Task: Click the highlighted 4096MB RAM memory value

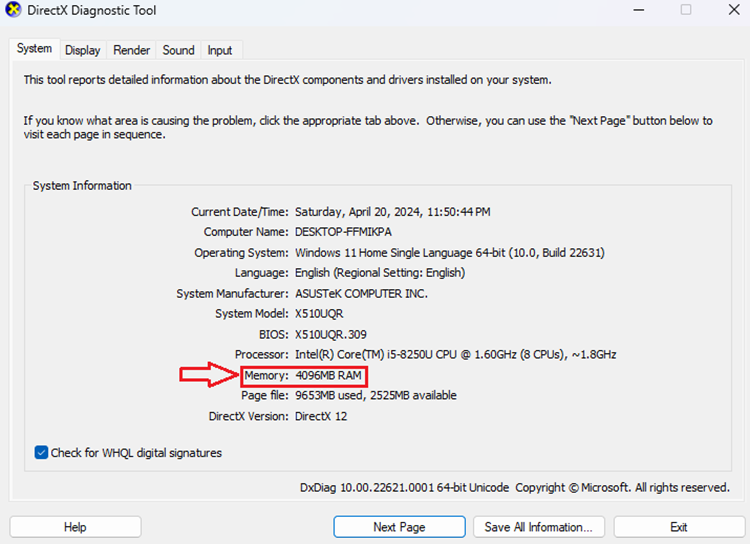Action: coord(329,376)
